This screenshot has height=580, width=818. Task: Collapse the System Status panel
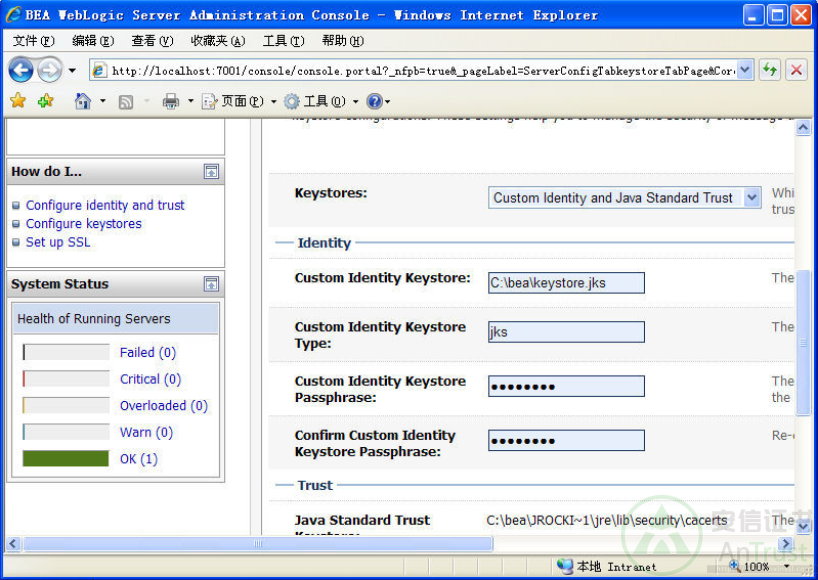[211, 284]
